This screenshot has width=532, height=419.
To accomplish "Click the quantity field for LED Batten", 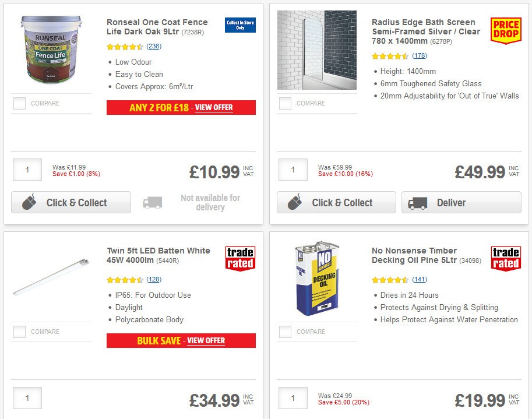I will [27, 398].
